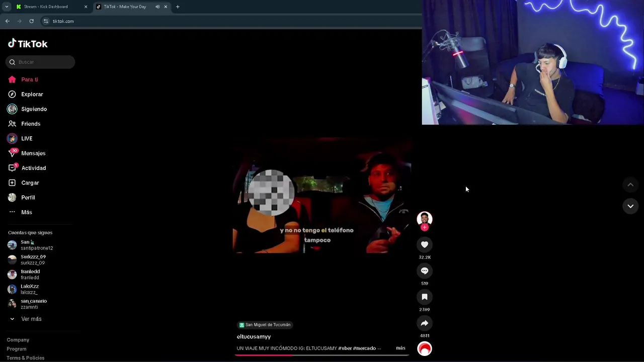Open the video comments bubble
The height and width of the screenshot is (362, 644).
[425, 270]
